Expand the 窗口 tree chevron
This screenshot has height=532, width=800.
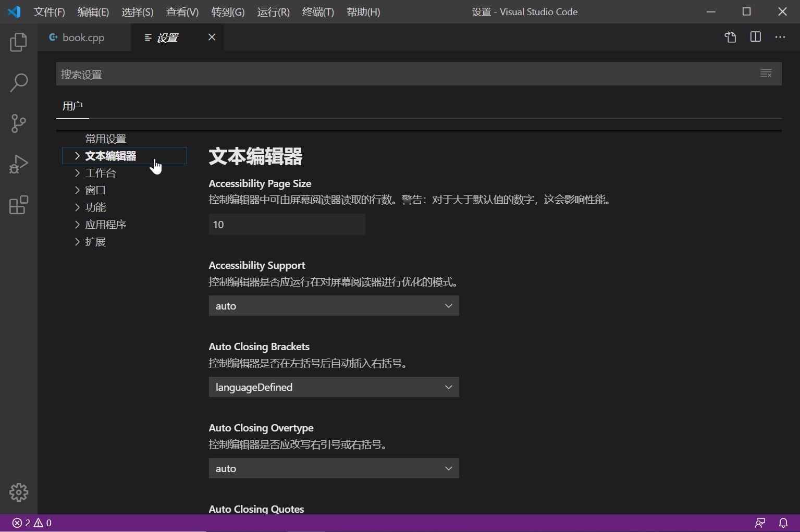click(x=77, y=190)
